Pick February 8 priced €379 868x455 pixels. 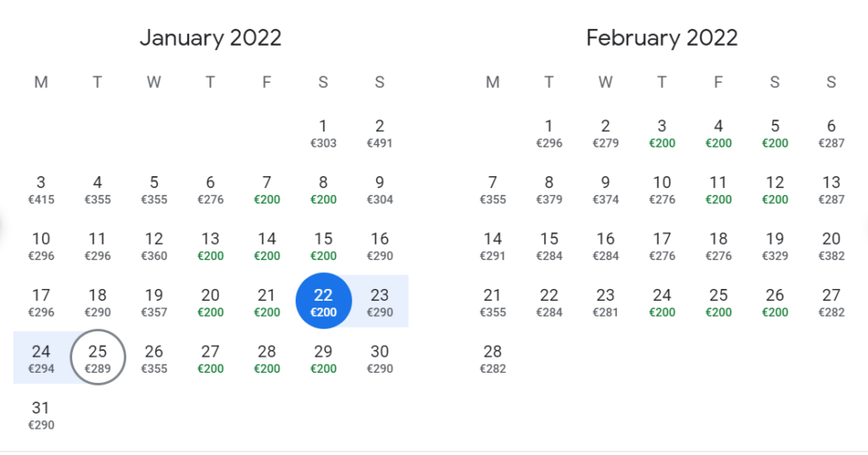(x=549, y=189)
